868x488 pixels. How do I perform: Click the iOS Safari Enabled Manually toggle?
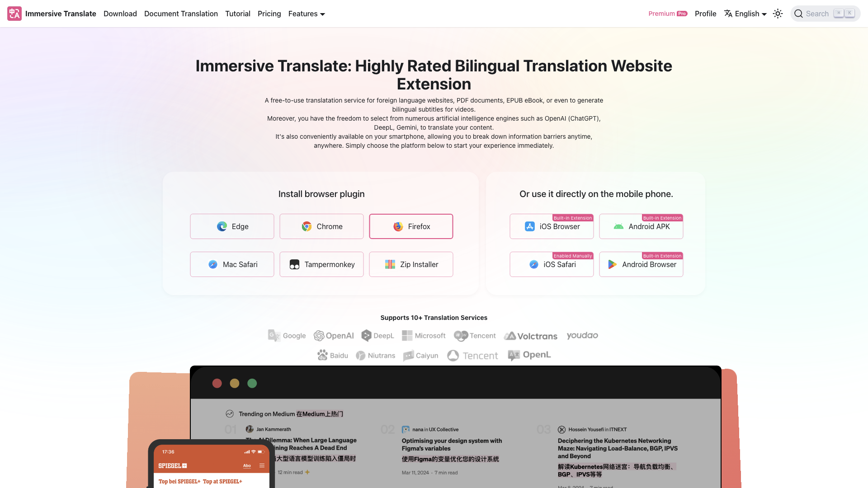pos(552,264)
